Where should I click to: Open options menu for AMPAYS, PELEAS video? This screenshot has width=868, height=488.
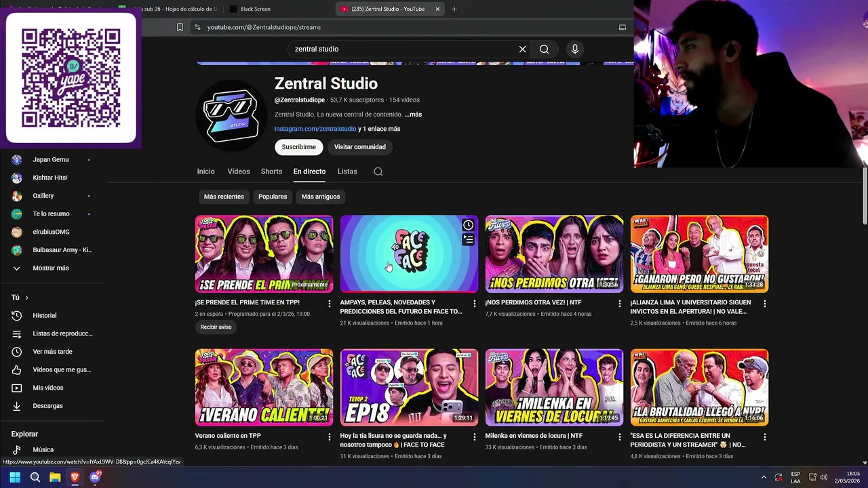475,304
